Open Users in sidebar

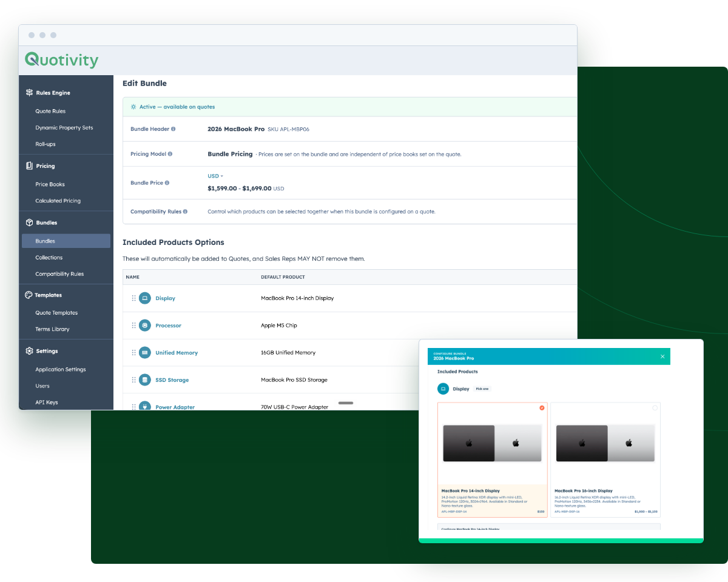tap(42, 386)
